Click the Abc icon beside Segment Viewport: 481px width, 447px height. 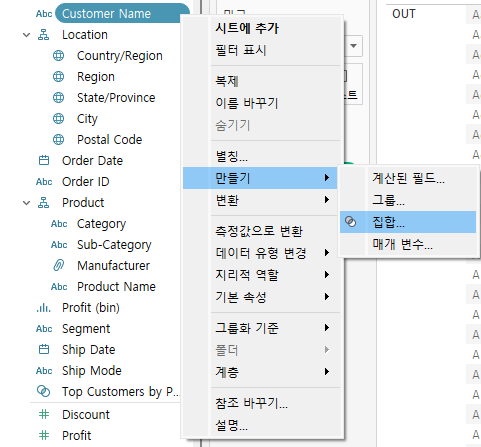point(44,329)
